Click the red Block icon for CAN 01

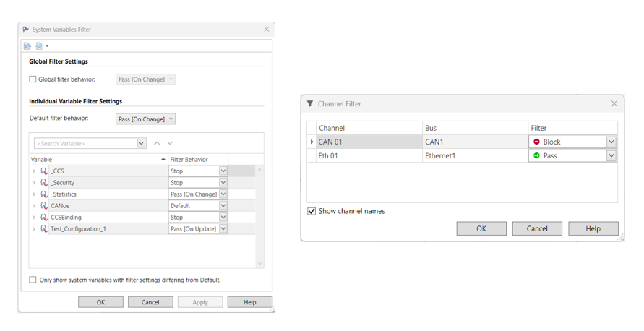point(536,142)
